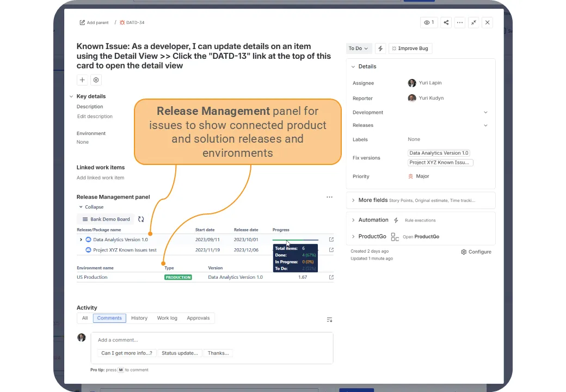
Task: Click the Data Analytics Version 1.0 progress bar
Action: pos(296,240)
